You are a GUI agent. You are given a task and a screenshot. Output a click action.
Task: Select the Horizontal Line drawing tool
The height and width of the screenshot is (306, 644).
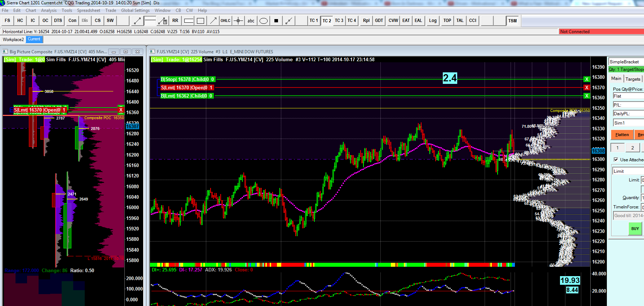pos(150,21)
